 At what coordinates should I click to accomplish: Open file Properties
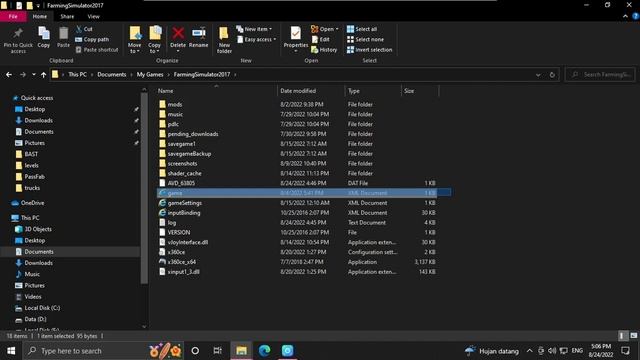(296, 38)
